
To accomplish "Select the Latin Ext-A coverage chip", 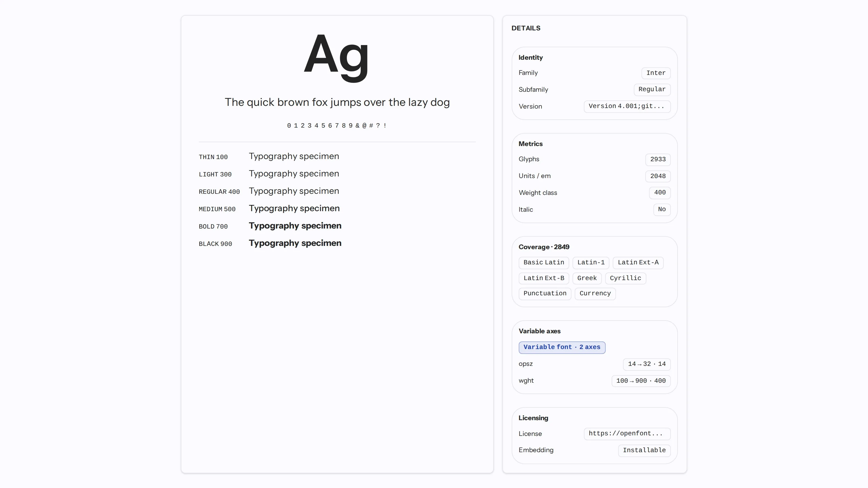I will 638,263.
